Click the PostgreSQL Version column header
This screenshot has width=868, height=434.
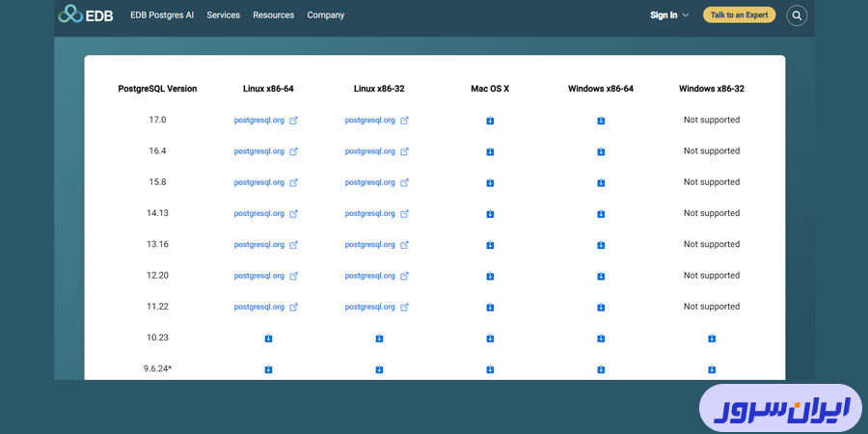[x=158, y=89]
